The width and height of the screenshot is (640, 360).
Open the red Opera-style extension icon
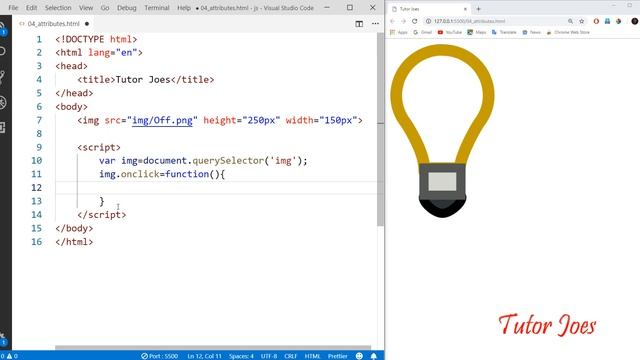(x=596, y=21)
